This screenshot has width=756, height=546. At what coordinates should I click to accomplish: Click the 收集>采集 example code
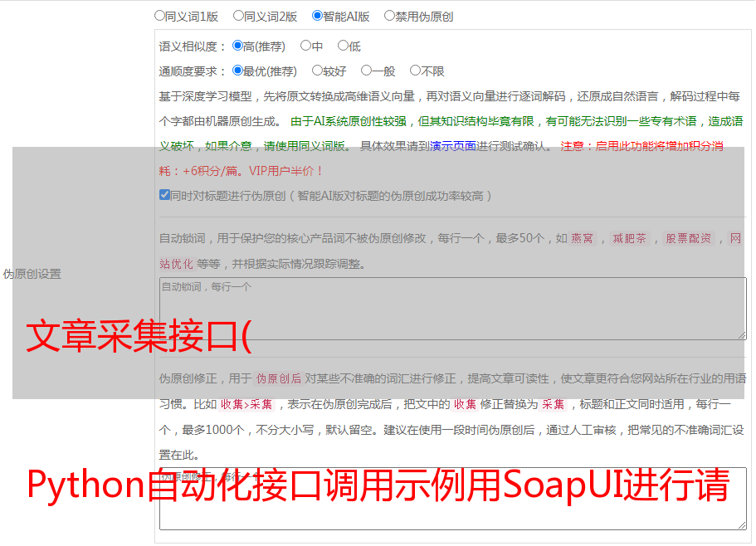click(246, 404)
